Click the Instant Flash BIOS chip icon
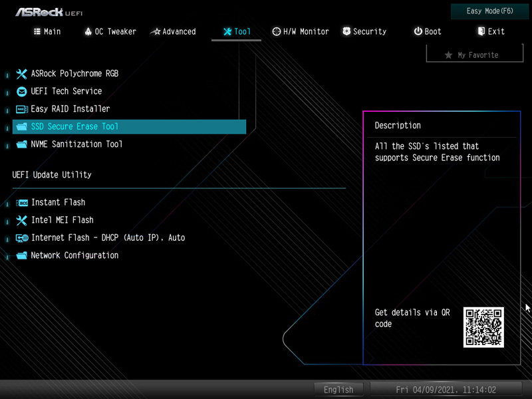 [x=22, y=203]
